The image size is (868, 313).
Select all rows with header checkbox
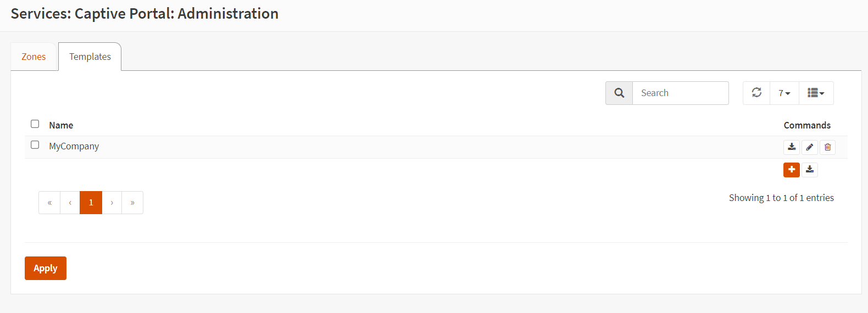[x=35, y=124]
